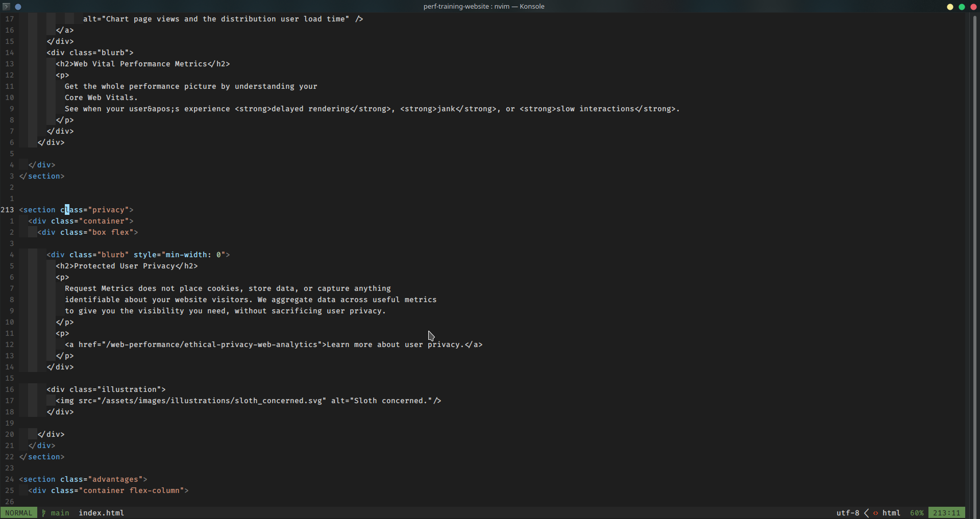Click the blue pin dot in title bar
This screenshot has width=980, height=519.
point(18,7)
